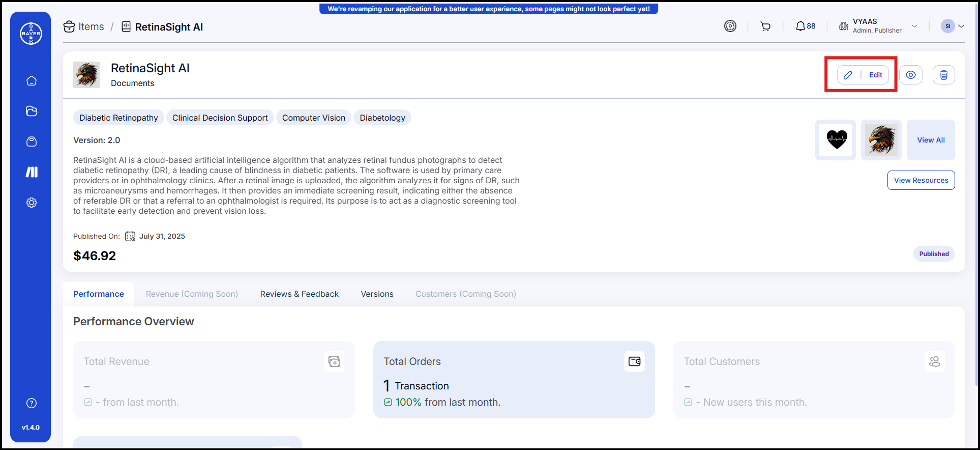Image resolution: width=980 pixels, height=450 pixels.
Task: Click View All images button
Action: (x=931, y=140)
